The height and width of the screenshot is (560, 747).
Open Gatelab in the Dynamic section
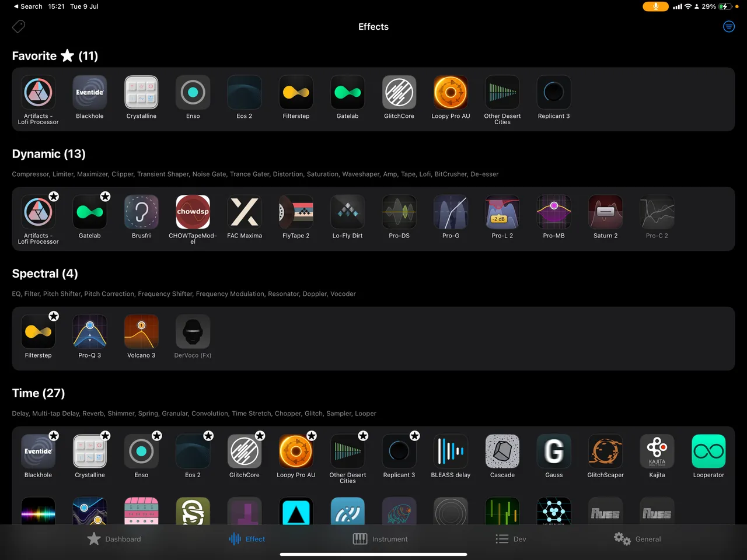pyautogui.click(x=90, y=212)
